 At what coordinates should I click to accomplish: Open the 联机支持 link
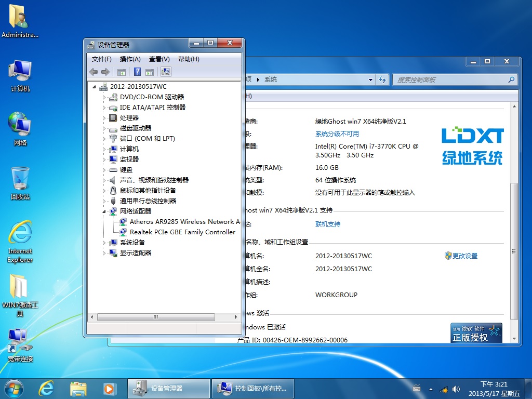[x=328, y=224]
